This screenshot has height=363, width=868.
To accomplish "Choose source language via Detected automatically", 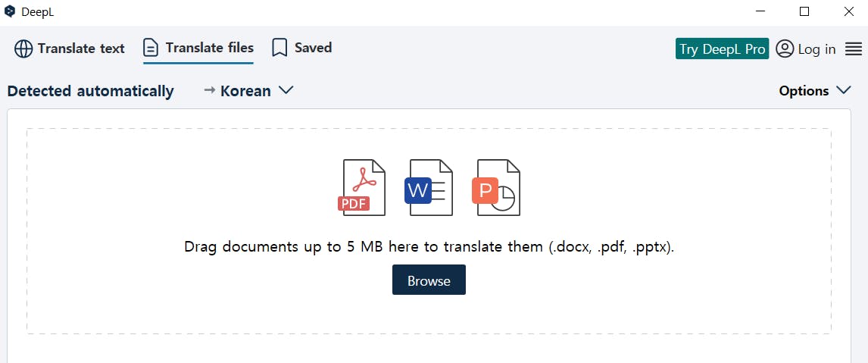I will click(x=90, y=91).
